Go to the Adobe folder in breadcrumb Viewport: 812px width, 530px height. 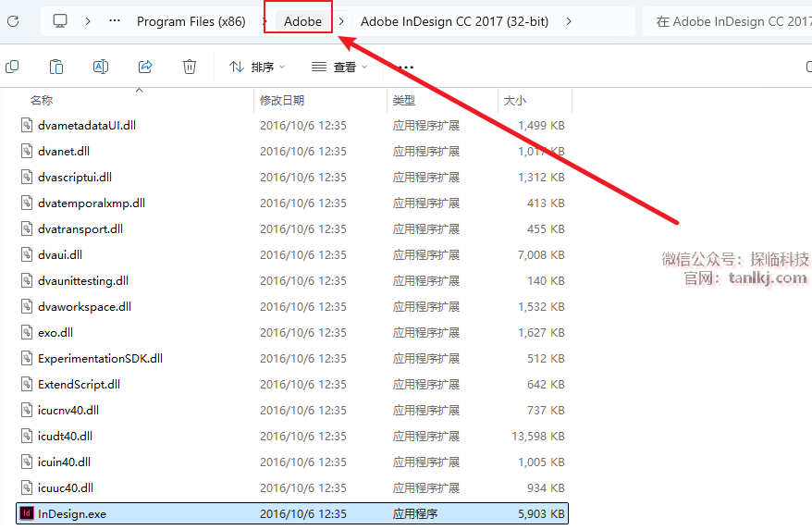(302, 21)
